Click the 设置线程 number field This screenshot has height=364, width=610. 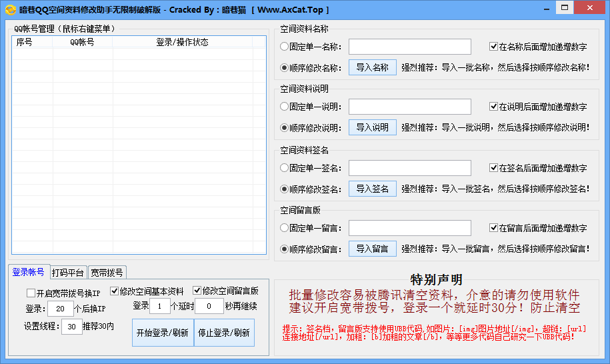[x=71, y=327]
